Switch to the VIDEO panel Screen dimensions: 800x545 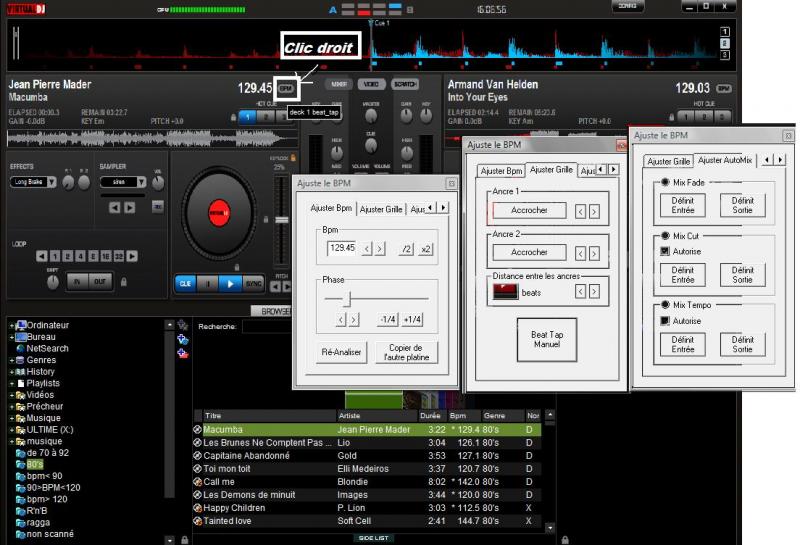coord(371,84)
